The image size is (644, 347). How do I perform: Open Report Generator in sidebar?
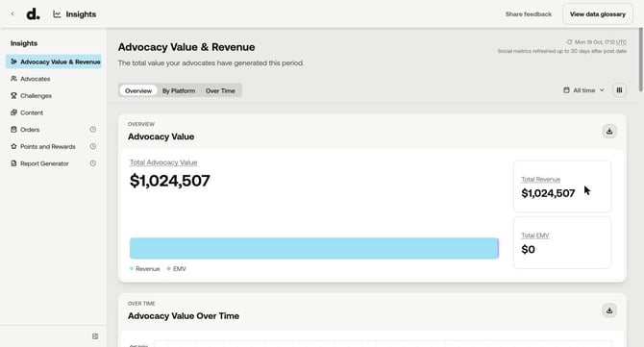point(54,163)
